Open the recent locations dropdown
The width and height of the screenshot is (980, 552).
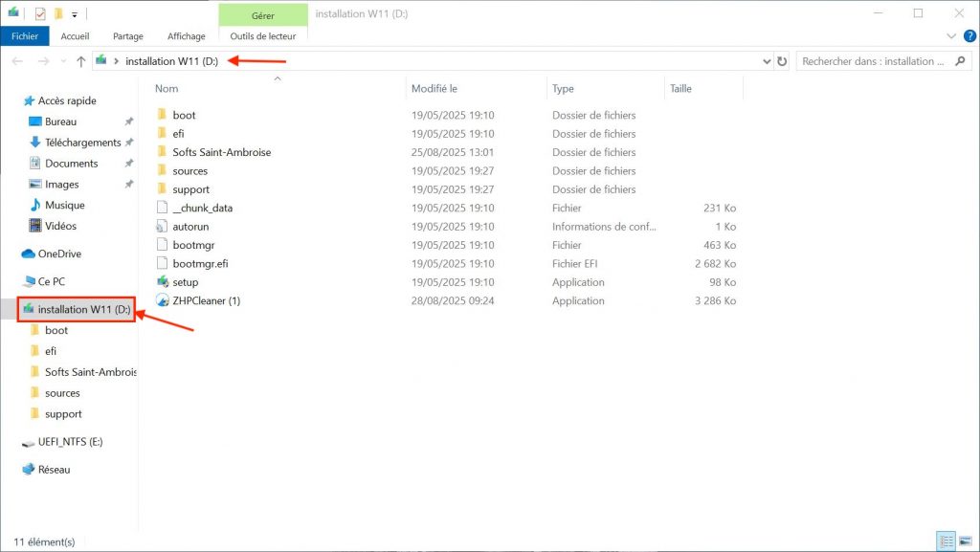63,61
